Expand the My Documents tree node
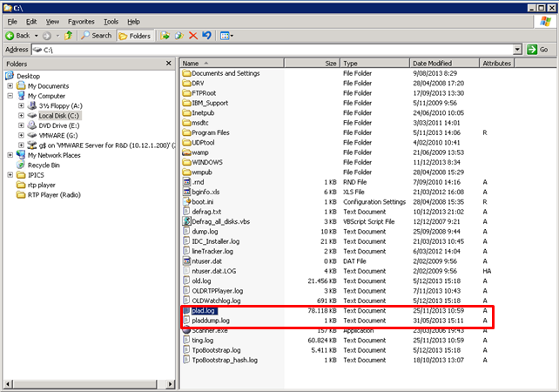Screen dimensions: 559x392 pos(10,86)
